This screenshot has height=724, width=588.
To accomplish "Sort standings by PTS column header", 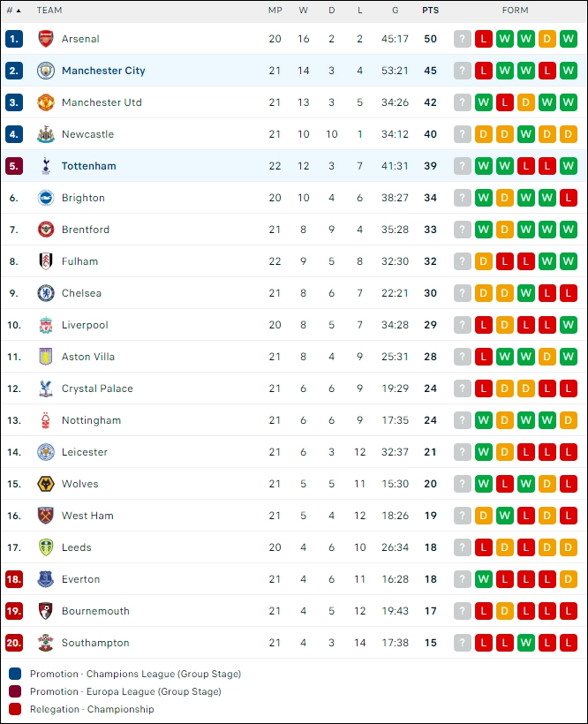I will [430, 11].
